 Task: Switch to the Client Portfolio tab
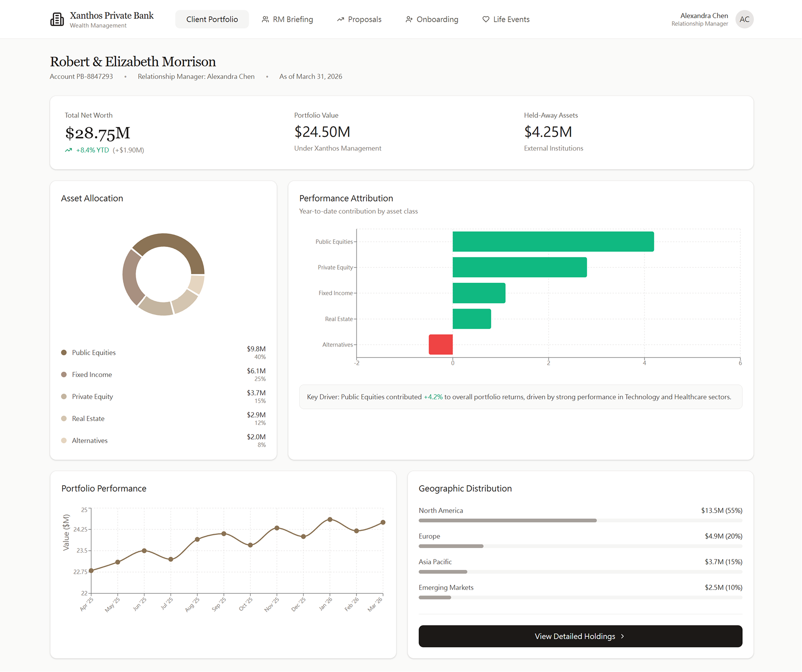(212, 19)
